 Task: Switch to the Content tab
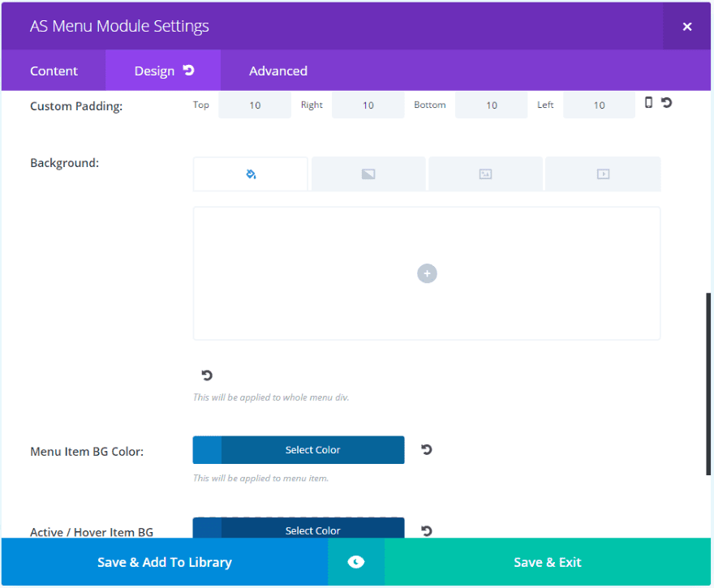pyautogui.click(x=54, y=71)
